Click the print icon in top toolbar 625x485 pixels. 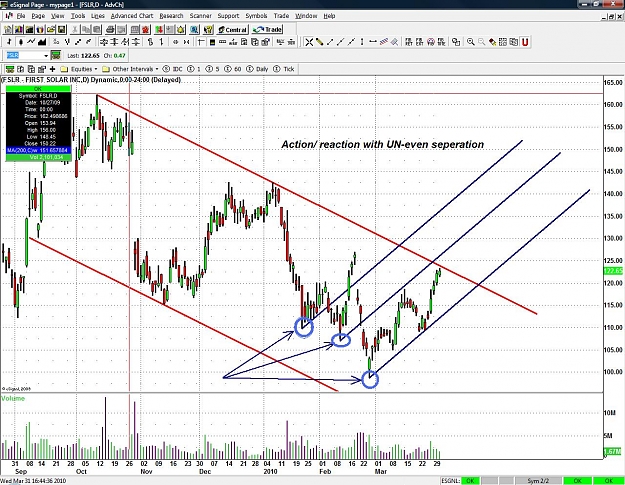click(110, 29)
